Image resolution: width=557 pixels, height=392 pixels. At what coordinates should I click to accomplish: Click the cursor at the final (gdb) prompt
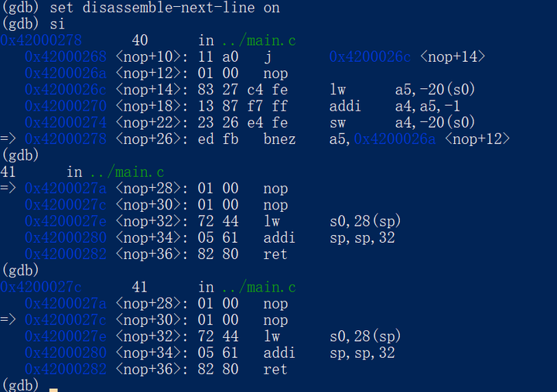[53, 386]
